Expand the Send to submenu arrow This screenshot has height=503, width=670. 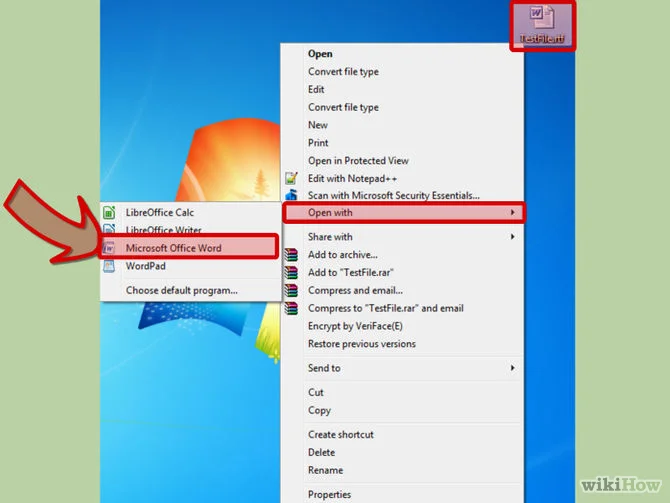click(x=513, y=368)
